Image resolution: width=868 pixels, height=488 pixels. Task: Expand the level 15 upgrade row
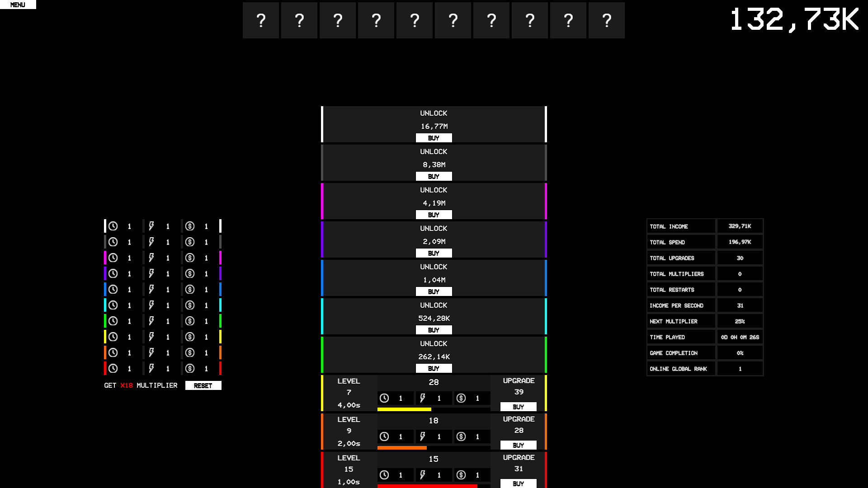[x=434, y=470]
